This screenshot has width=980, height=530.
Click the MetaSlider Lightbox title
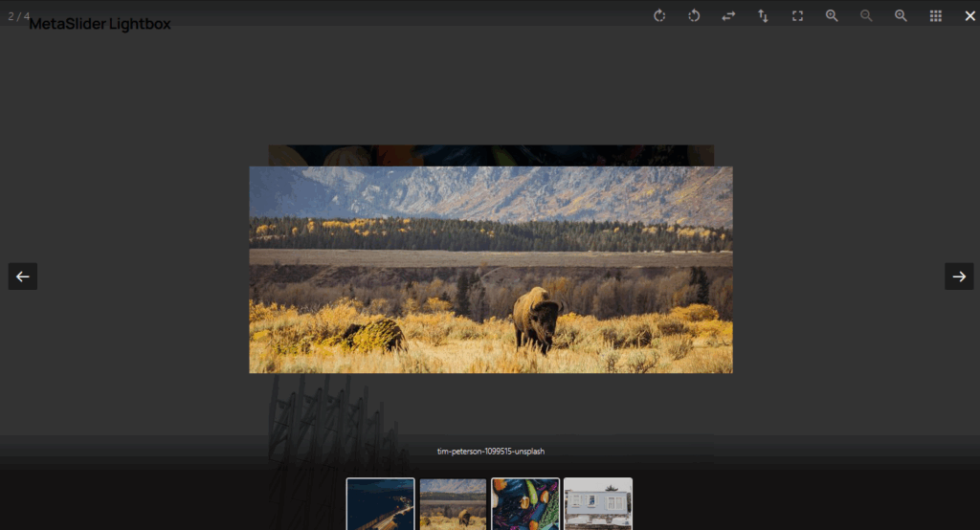pyautogui.click(x=100, y=24)
